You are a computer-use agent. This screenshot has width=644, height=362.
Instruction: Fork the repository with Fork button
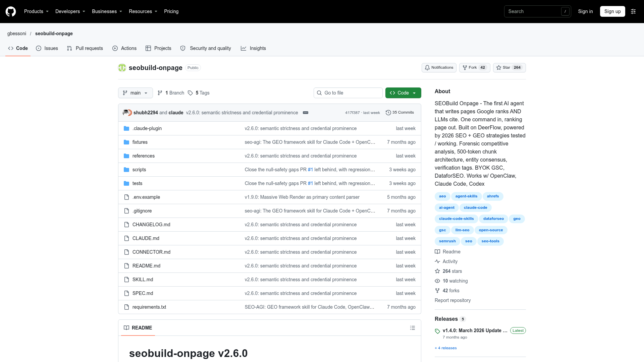tap(475, 68)
